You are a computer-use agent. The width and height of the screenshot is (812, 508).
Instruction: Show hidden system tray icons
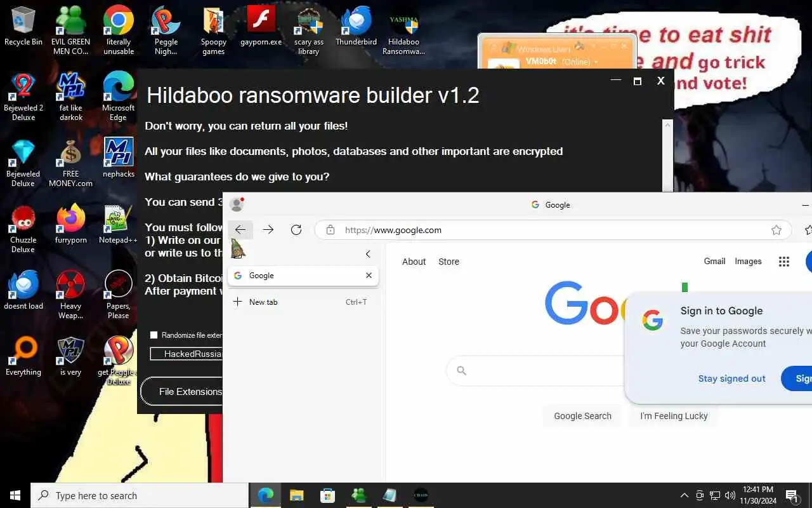pyautogui.click(x=684, y=495)
